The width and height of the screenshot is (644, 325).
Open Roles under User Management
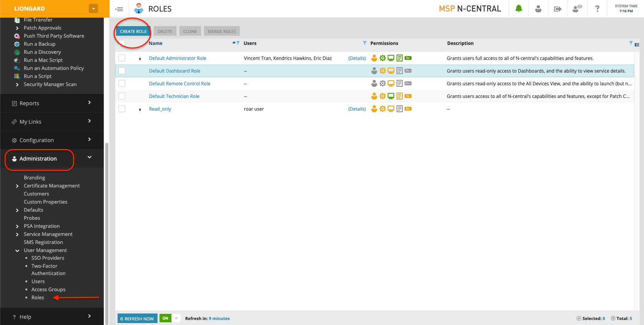pyautogui.click(x=38, y=297)
